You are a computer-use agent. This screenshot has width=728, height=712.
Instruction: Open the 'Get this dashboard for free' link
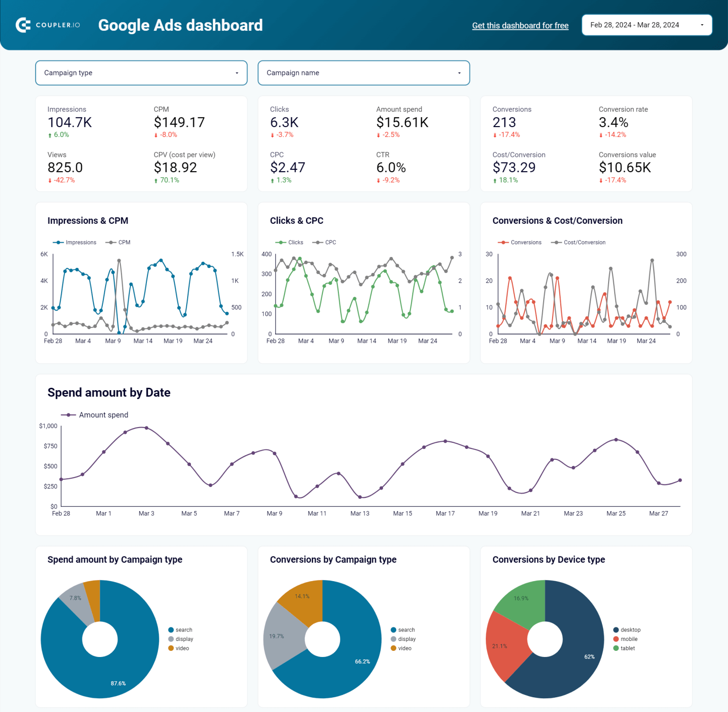point(520,26)
